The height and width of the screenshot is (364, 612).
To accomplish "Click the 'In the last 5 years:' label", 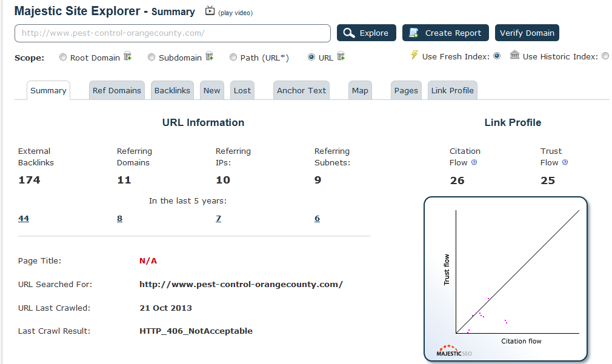I will tap(188, 201).
